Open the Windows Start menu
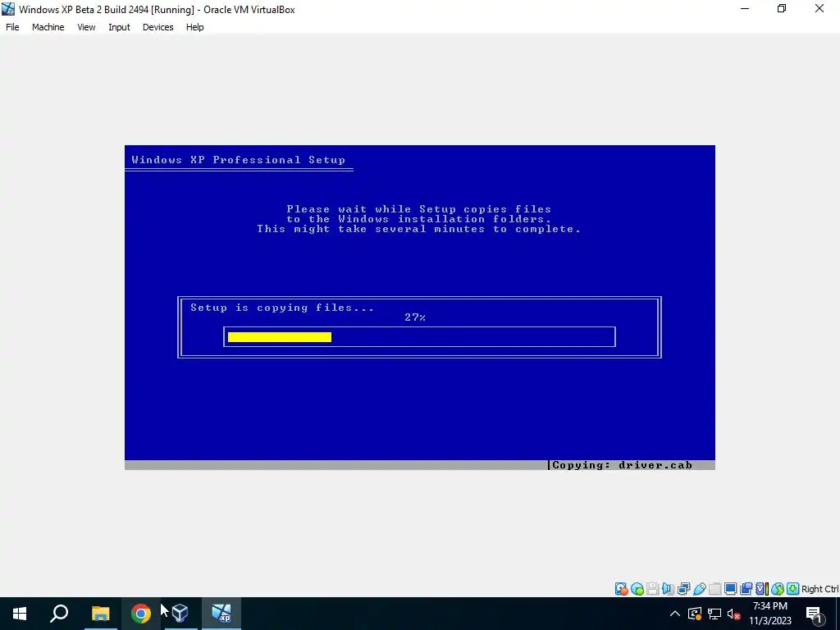 pyautogui.click(x=20, y=614)
